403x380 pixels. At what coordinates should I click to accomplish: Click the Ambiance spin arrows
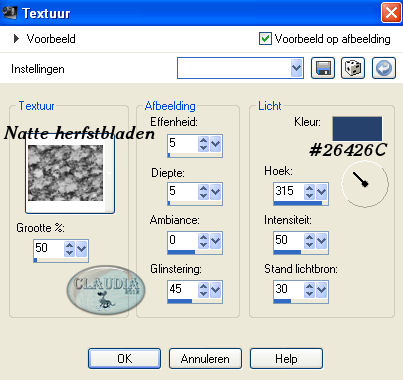pos(203,241)
